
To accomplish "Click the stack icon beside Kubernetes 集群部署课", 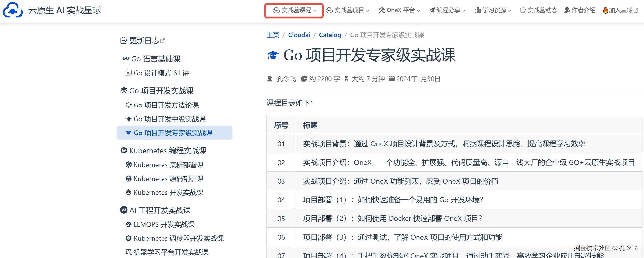I will [128, 165].
